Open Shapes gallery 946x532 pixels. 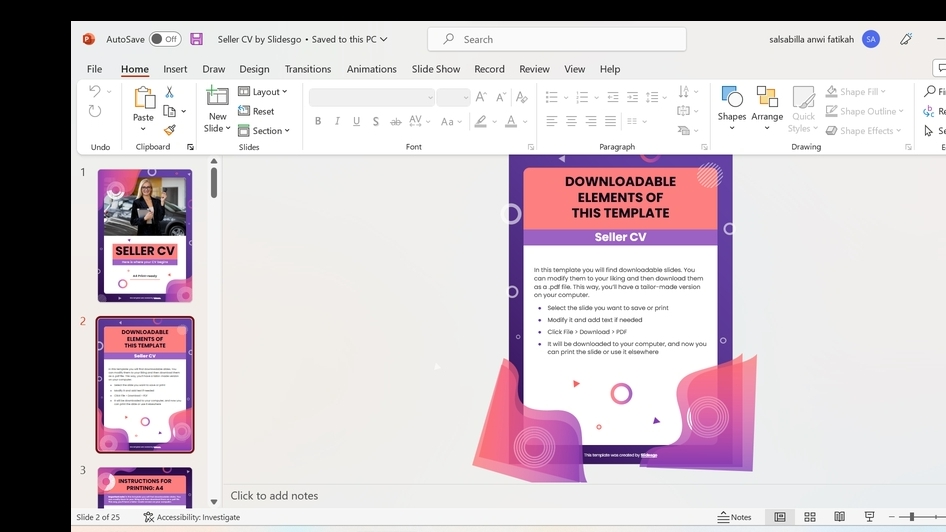pyautogui.click(x=732, y=109)
